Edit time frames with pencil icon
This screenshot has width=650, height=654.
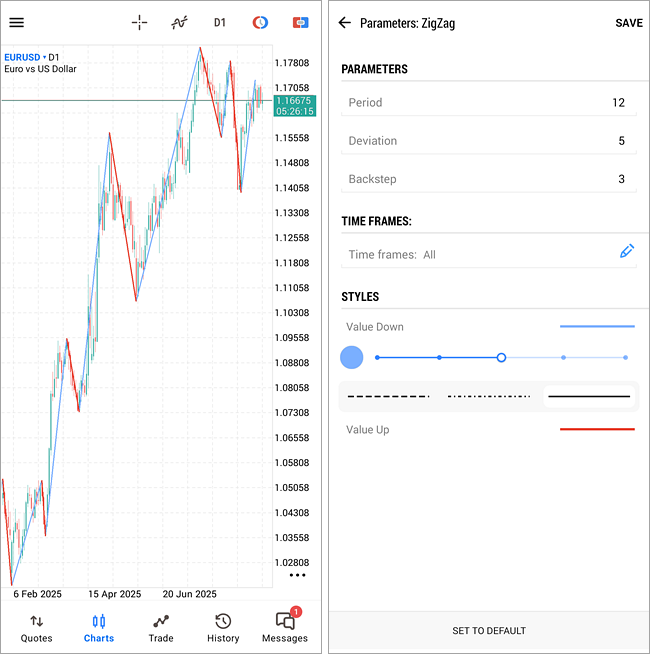coord(627,251)
